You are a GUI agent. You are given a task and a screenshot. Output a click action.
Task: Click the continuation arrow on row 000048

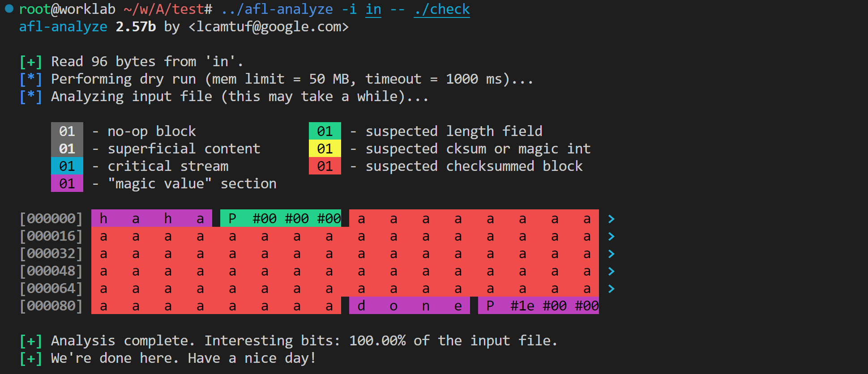click(x=611, y=271)
